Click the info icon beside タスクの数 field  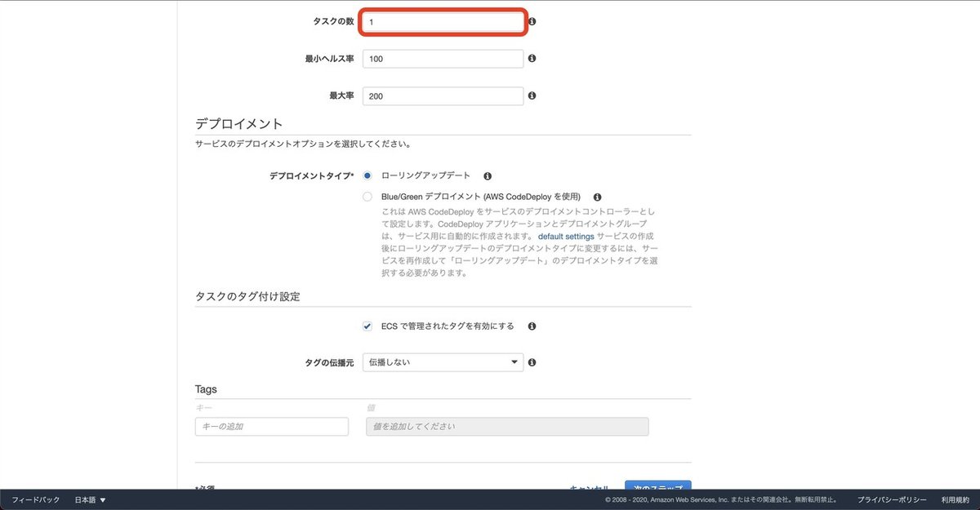tap(532, 21)
